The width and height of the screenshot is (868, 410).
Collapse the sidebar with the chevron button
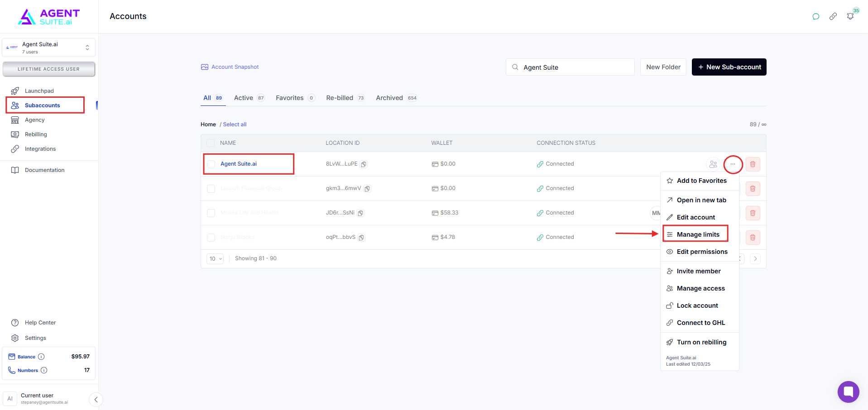(96, 400)
